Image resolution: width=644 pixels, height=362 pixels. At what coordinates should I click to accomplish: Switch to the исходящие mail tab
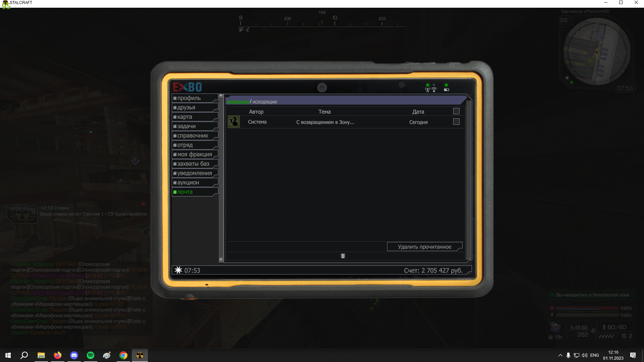(x=265, y=102)
